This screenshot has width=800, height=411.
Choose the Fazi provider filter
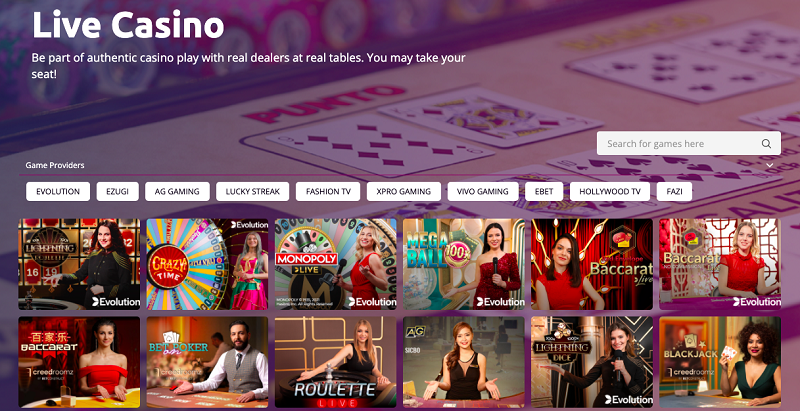tap(674, 192)
